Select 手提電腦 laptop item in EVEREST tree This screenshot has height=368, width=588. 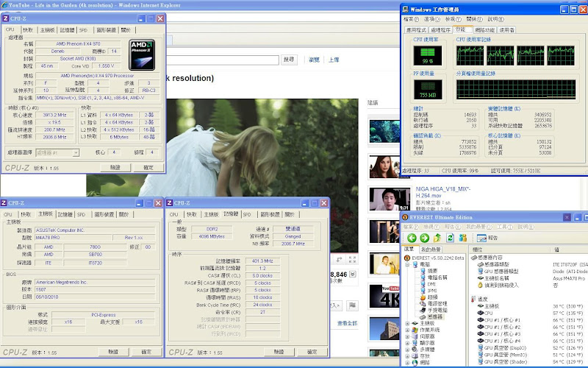pos(437,310)
